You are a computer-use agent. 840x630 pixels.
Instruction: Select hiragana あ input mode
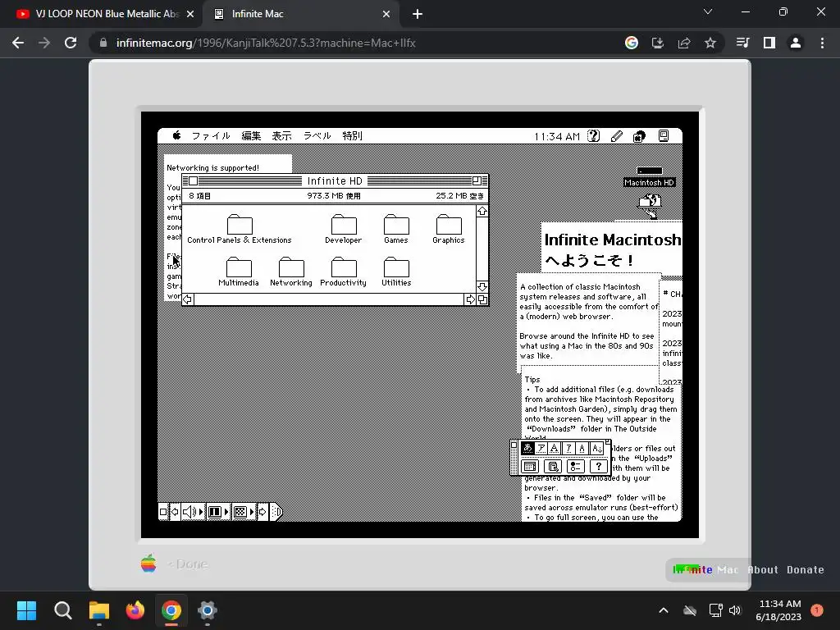click(527, 449)
